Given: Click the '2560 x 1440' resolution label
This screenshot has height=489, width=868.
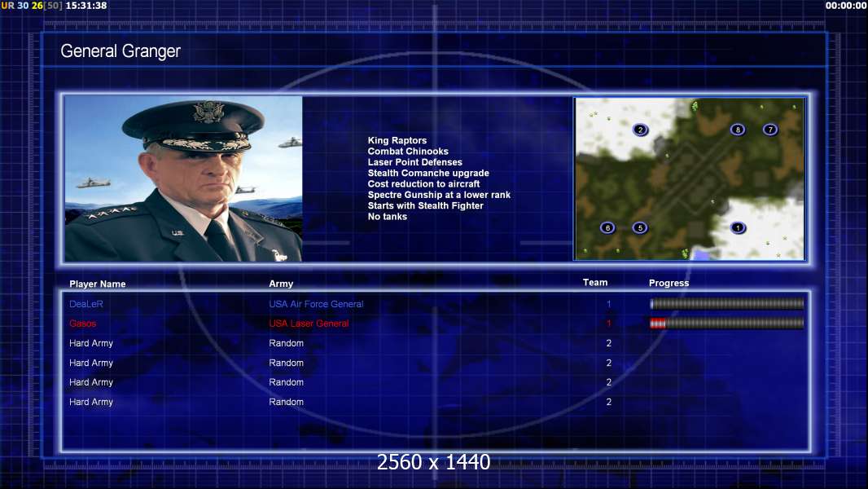Looking at the screenshot, I should click(x=433, y=462).
